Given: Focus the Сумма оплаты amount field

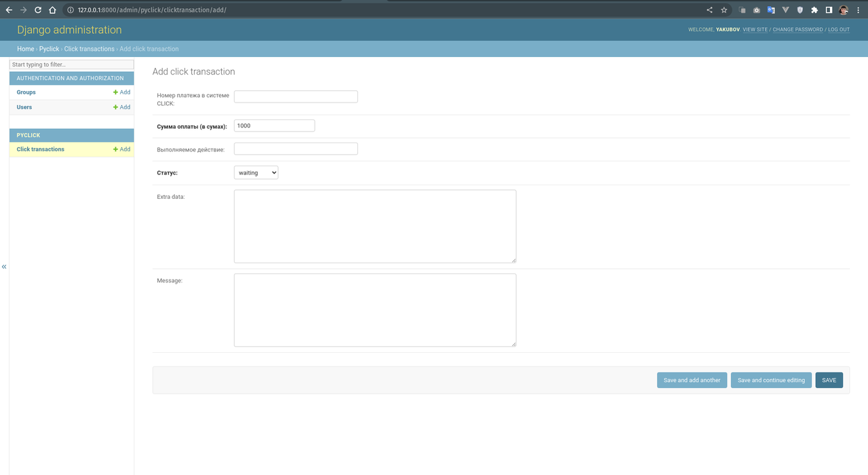Looking at the screenshot, I should [274, 126].
